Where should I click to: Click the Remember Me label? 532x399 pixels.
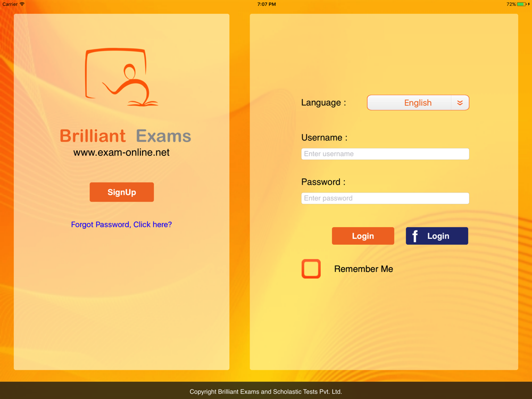tap(363, 269)
